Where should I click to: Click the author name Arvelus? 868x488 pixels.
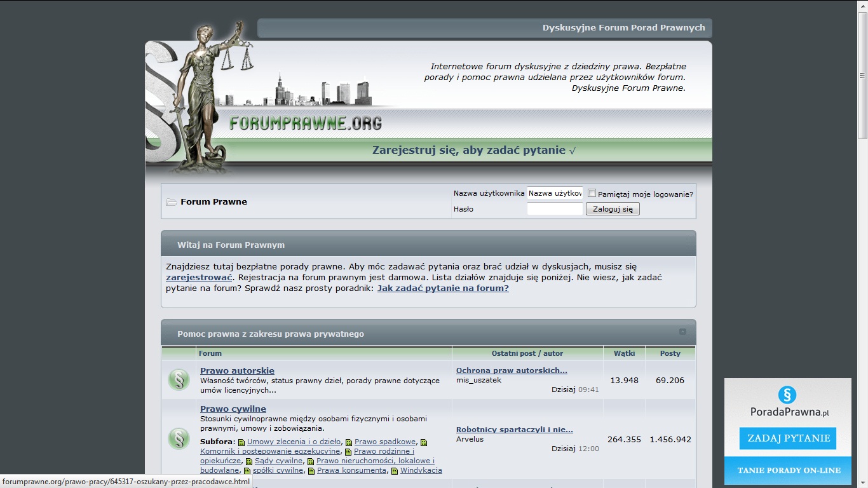pos(470,439)
